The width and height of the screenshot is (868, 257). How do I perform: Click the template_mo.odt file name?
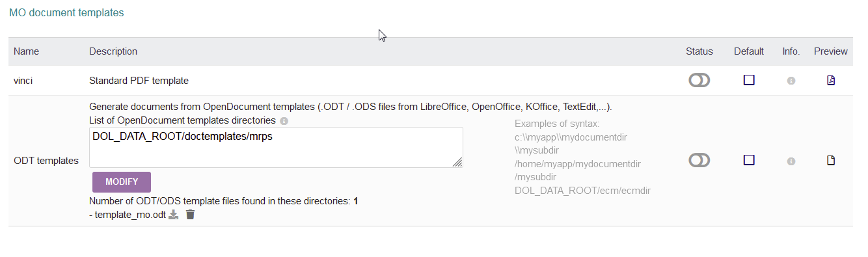click(130, 215)
